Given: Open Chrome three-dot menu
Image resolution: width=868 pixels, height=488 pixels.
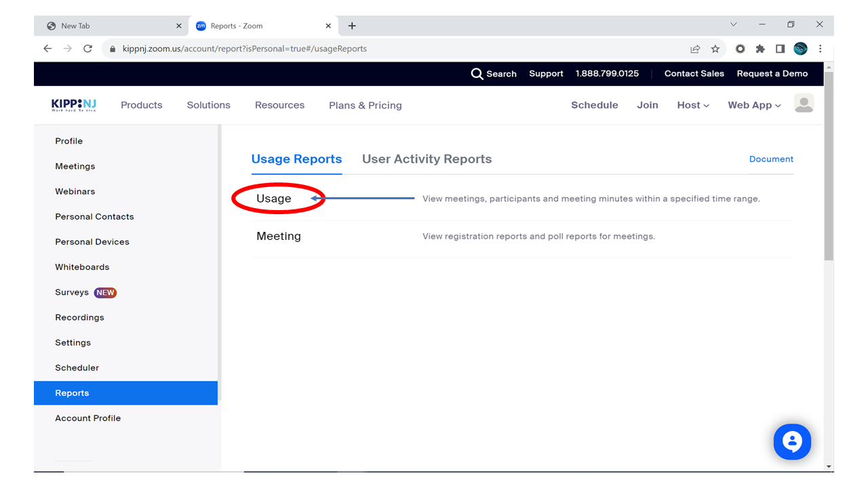Looking at the screenshot, I should coord(821,49).
